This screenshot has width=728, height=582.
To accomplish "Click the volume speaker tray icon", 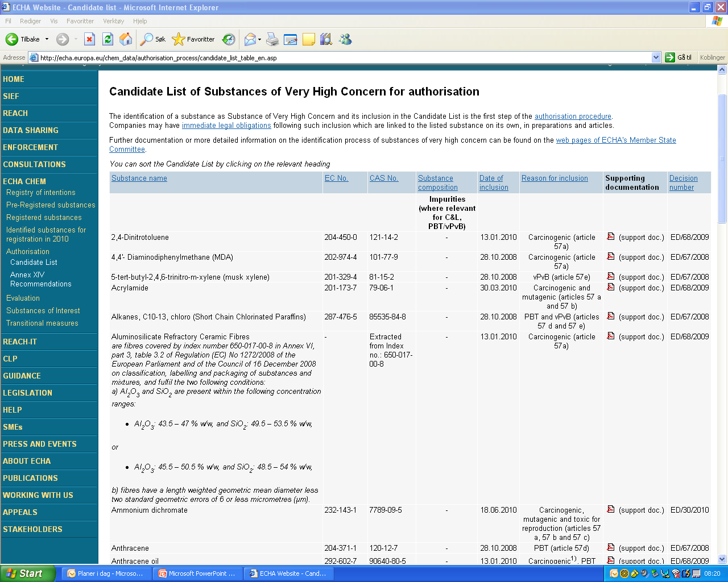I will pos(644,573).
